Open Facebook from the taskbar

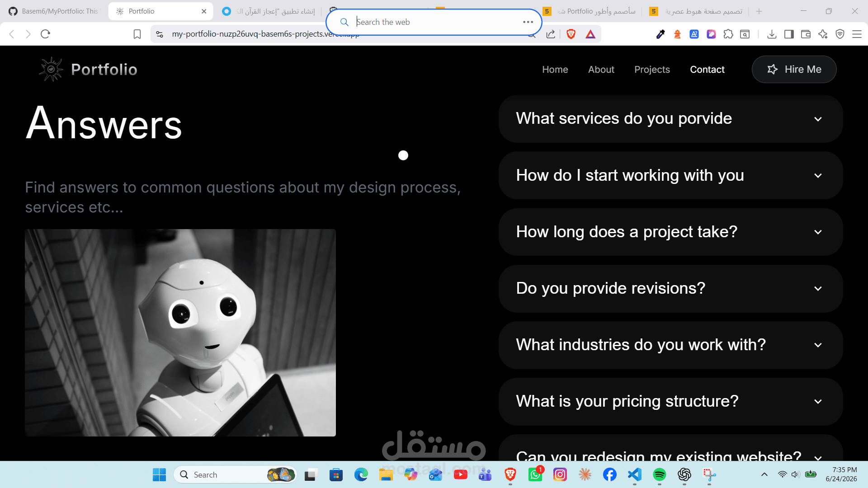[610, 474]
